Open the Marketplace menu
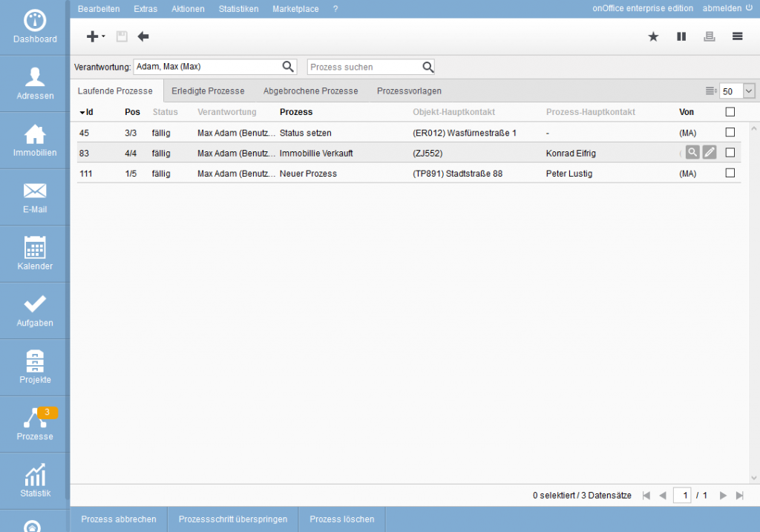The height and width of the screenshot is (532, 760). coord(295,9)
